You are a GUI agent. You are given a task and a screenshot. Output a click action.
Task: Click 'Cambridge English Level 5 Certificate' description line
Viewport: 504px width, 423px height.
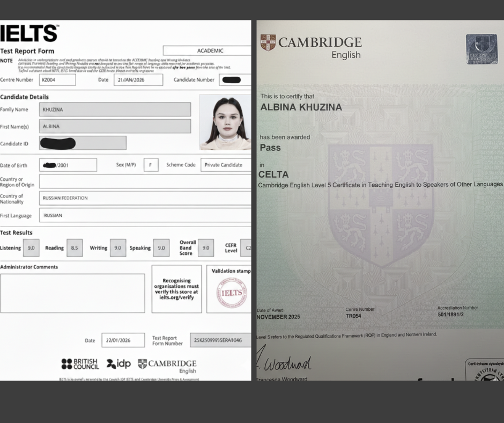tap(381, 185)
